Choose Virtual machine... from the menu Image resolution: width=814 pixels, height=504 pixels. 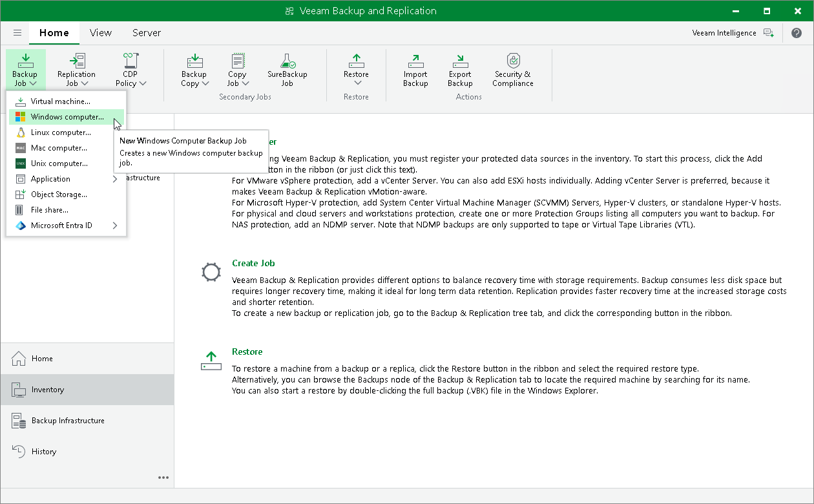[66, 101]
